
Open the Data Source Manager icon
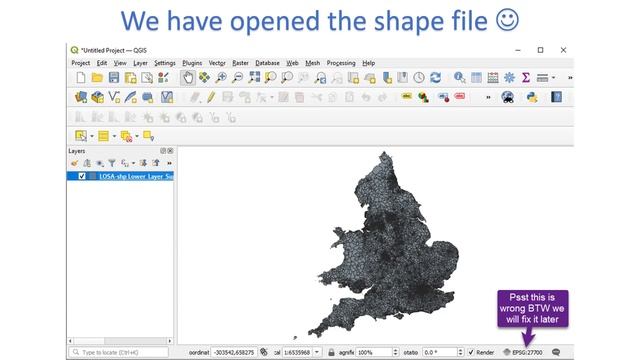(81, 97)
